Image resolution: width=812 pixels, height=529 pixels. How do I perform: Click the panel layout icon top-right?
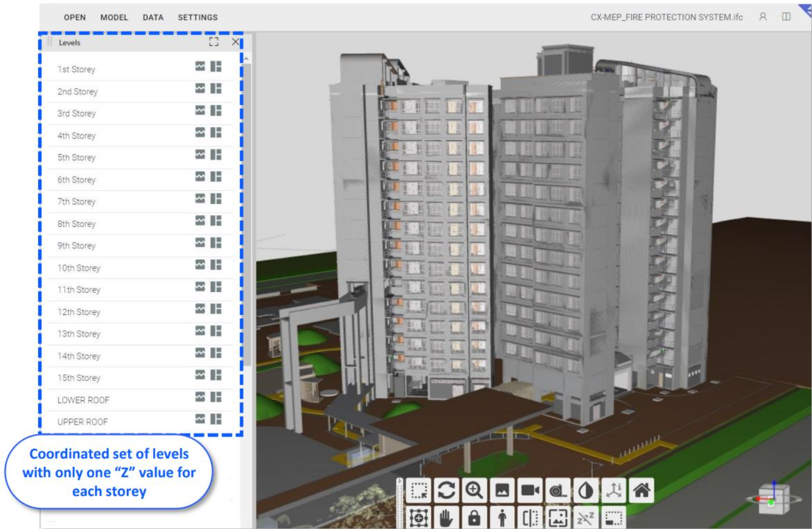coord(786,17)
